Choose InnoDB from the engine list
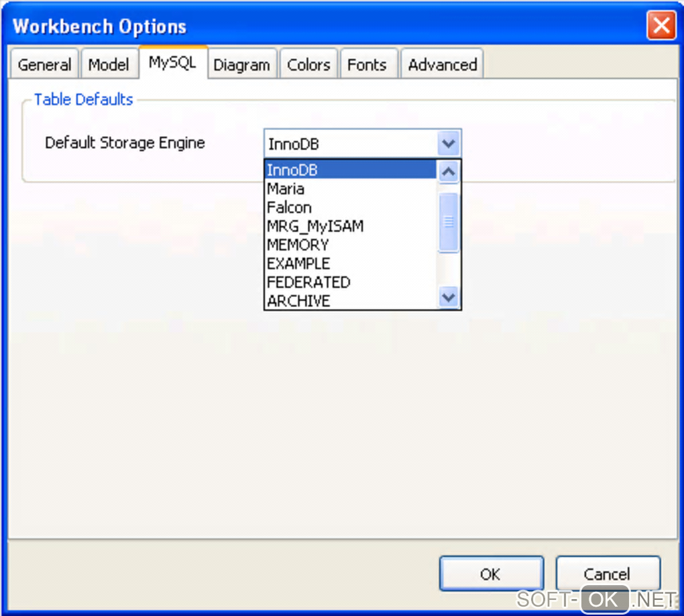 (350, 170)
